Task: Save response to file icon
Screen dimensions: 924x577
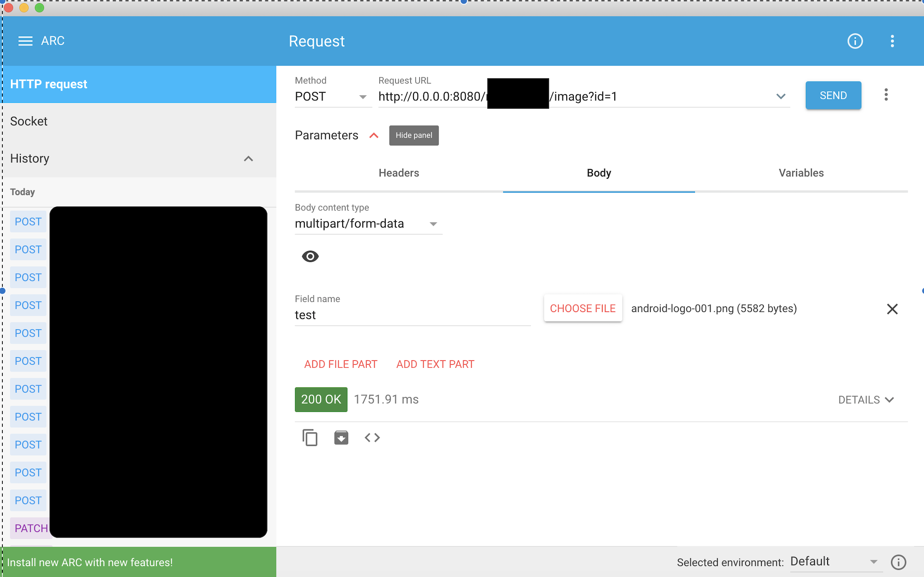Action: [341, 437]
